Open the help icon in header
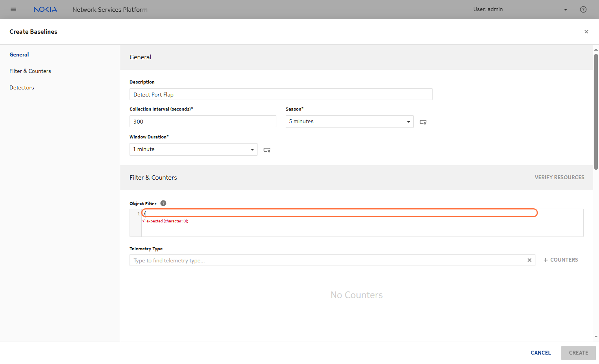The width and height of the screenshot is (599, 364). click(x=583, y=9)
